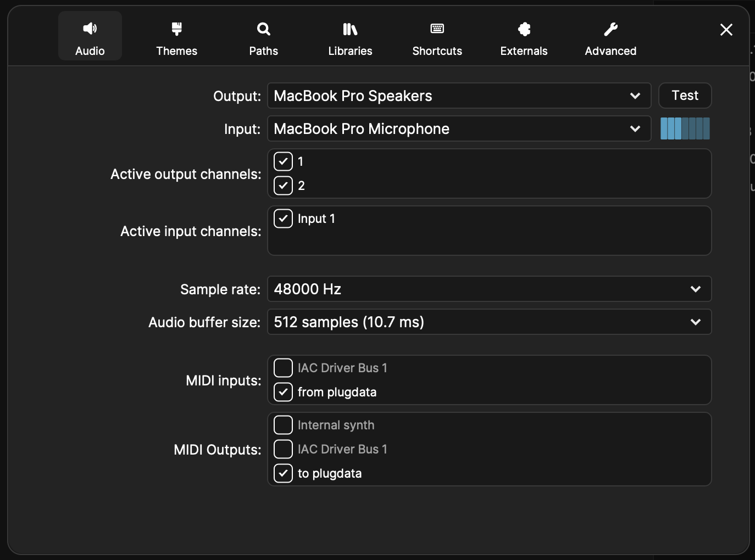Uncheck output channel 1
The height and width of the screenshot is (560, 755).
(x=283, y=161)
